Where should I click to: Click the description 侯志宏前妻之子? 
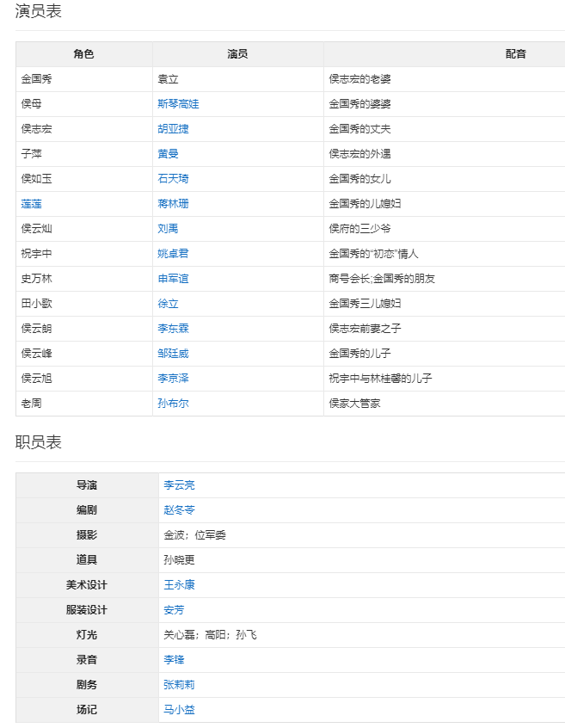pos(365,329)
